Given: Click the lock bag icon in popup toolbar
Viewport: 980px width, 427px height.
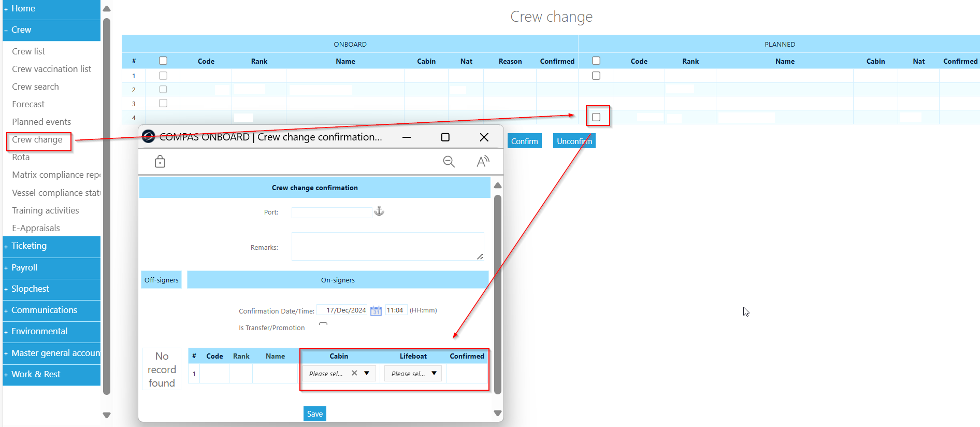Looking at the screenshot, I should coord(160,162).
